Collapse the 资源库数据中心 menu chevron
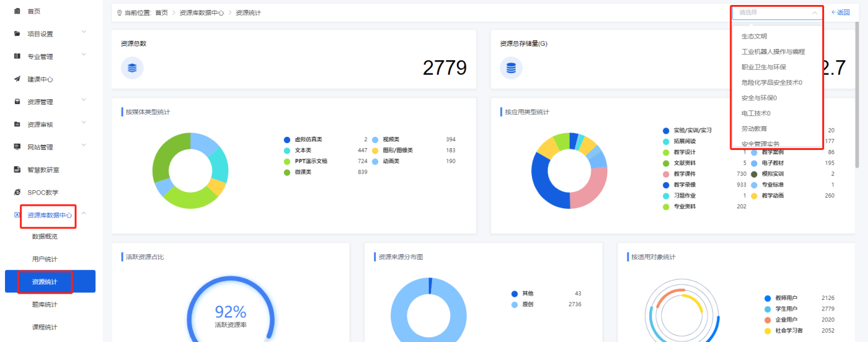The height and width of the screenshot is (342, 868). (84, 214)
